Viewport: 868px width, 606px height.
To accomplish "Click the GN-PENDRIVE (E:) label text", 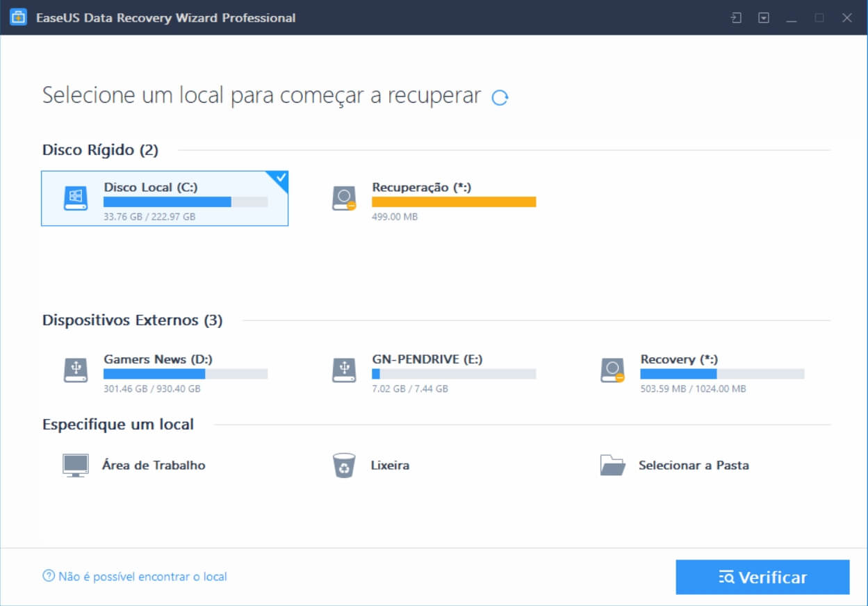I will [x=427, y=359].
